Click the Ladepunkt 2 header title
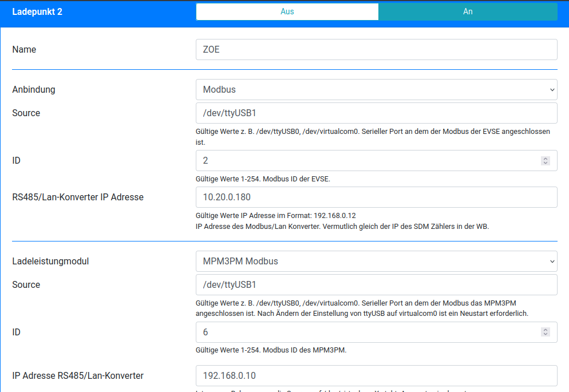Viewport: 569px width, 392px height. coord(37,11)
